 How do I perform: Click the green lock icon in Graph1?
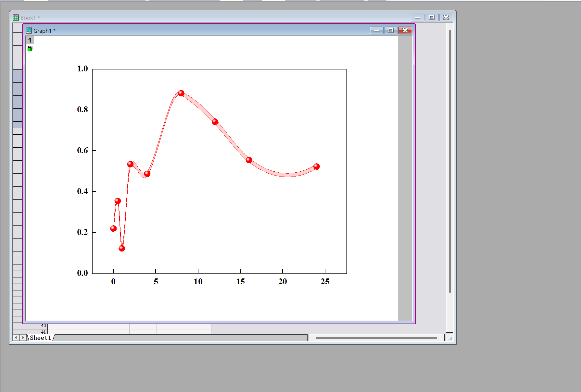(30, 48)
